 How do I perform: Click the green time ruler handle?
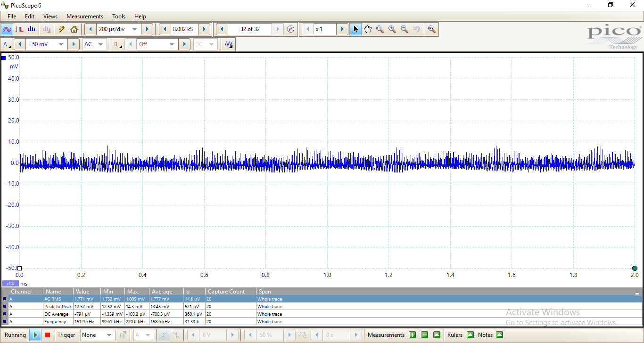[635, 268]
